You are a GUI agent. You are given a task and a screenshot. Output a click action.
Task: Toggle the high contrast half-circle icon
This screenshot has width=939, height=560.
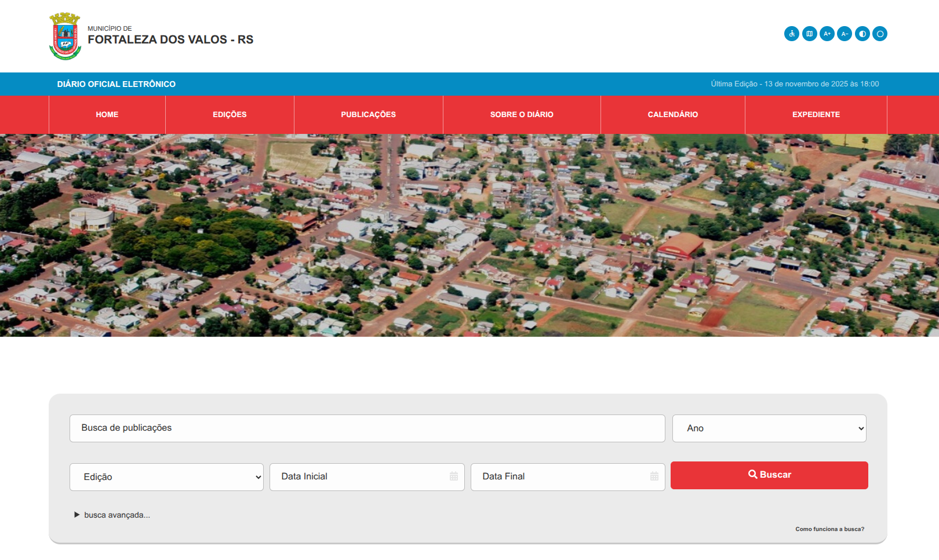coord(862,34)
